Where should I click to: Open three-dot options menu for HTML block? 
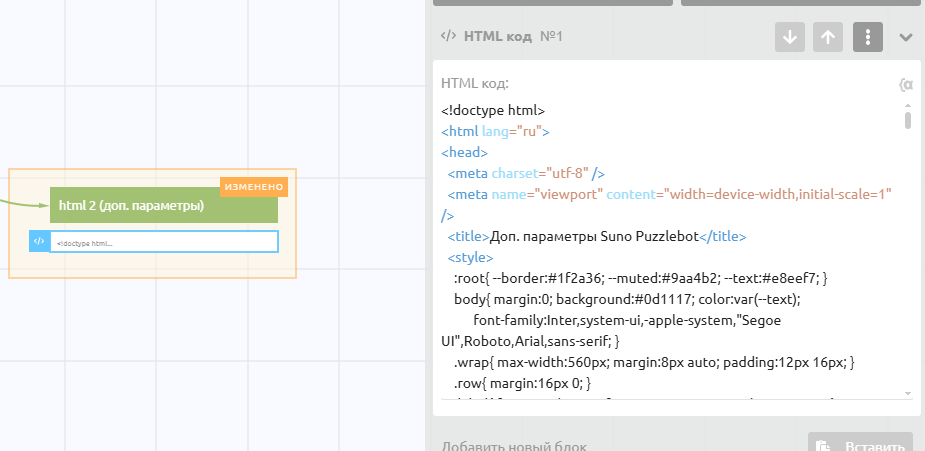coord(867,37)
